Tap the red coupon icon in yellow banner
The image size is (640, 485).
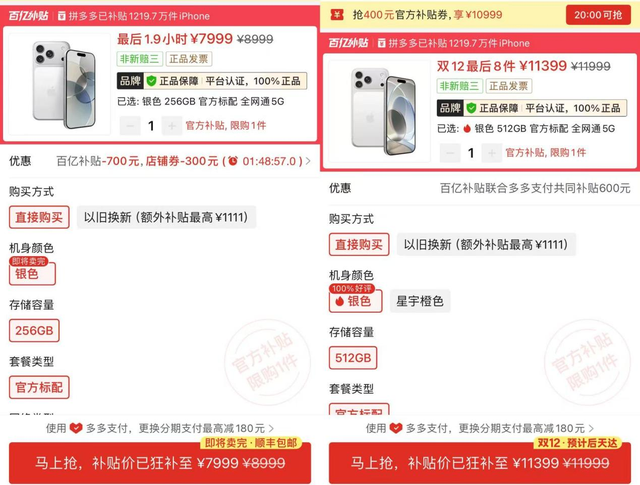click(337, 15)
